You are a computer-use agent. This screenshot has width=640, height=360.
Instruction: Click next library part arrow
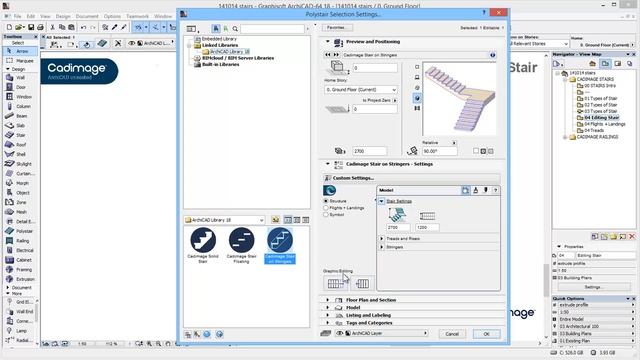tap(336, 55)
